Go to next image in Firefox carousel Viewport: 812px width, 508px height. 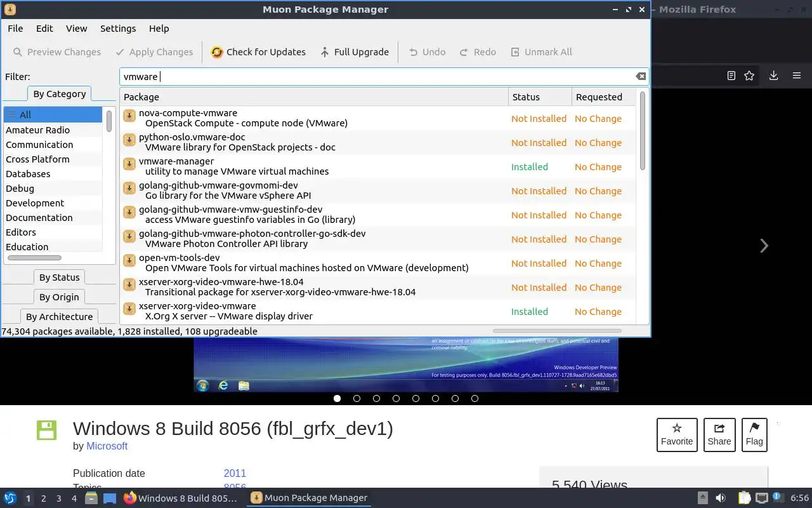pyautogui.click(x=764, y=246)
